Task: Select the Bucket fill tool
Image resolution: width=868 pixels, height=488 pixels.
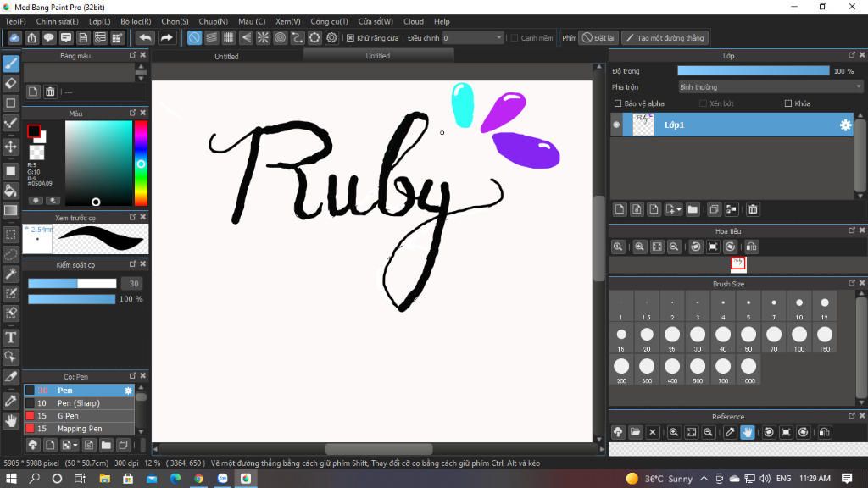Action: pos(10,191)
